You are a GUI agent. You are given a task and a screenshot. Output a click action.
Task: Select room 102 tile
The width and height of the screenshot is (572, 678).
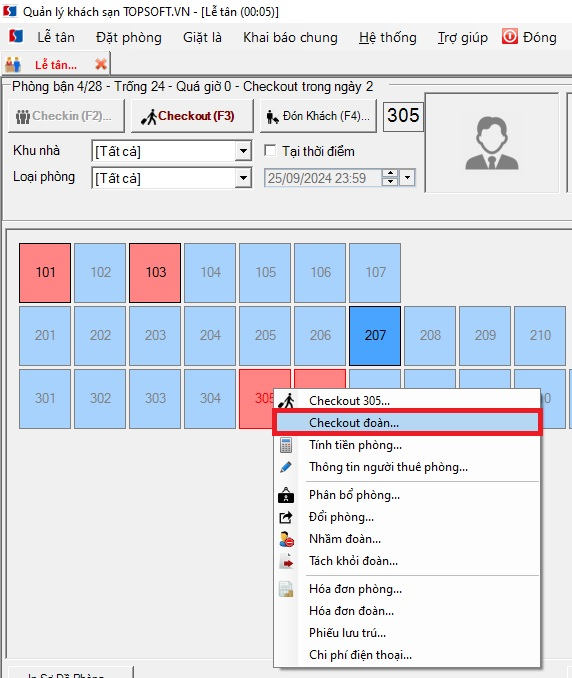tap(100, 273)
